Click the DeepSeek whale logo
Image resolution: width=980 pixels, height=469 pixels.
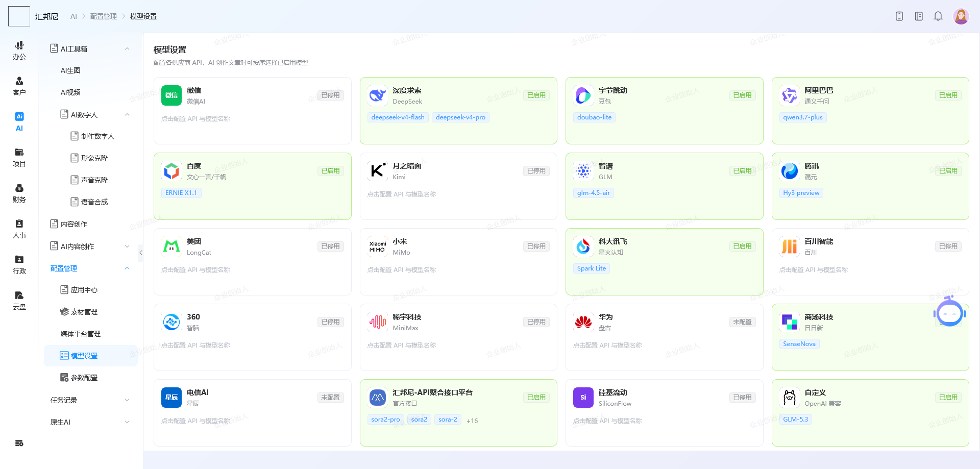coord(378,95)
